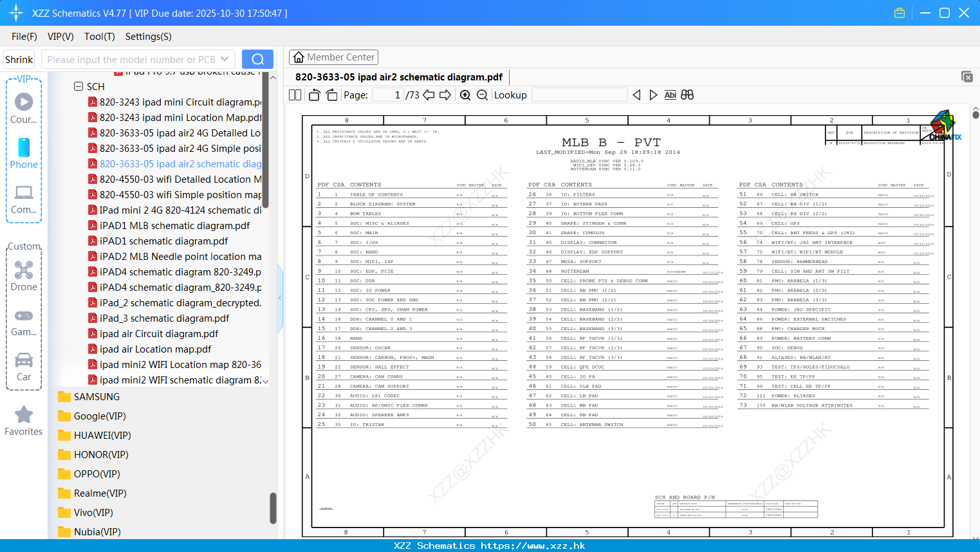The image size is (980, 552).
Task: Open the SAMSUNG folder
Action: [89, 397]
